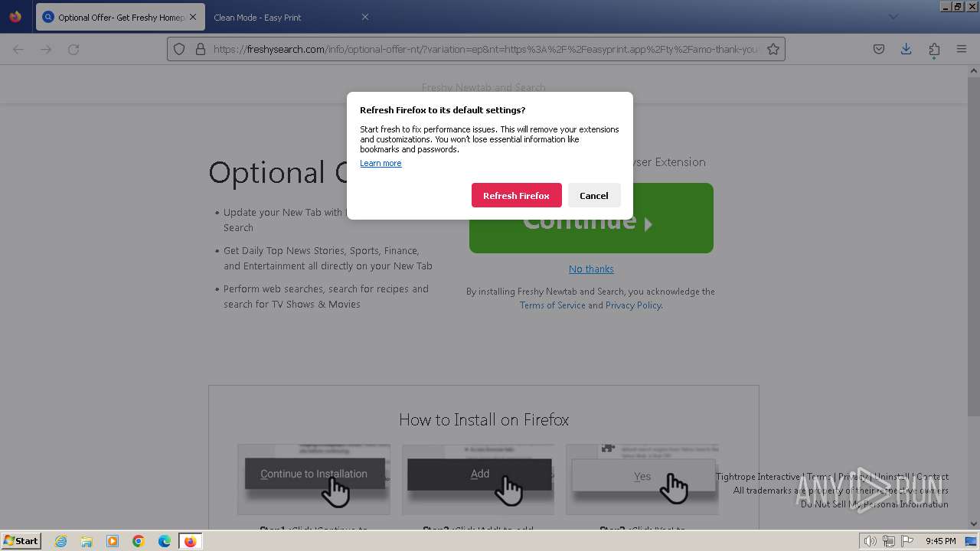The width and height of the screenshot is (980, 551).
Task: Click the Yes step thumbnail
Action: [x=642, y=479]
